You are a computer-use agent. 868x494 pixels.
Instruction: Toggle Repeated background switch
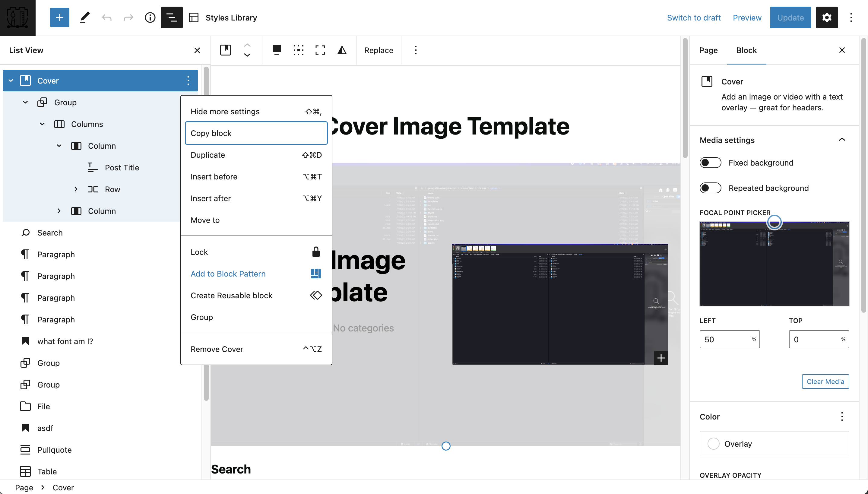(710, 188)
